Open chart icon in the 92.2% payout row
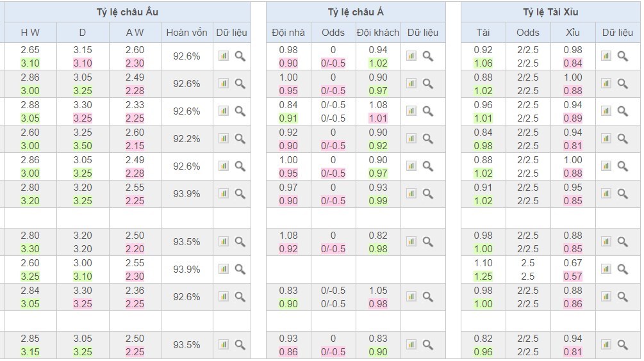 [223, 138]
